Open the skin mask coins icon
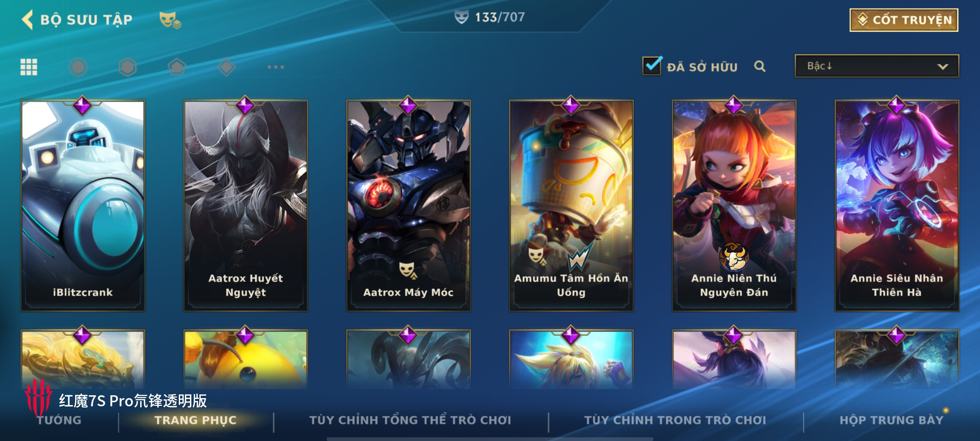980x441 pixels. click(170, 20)
